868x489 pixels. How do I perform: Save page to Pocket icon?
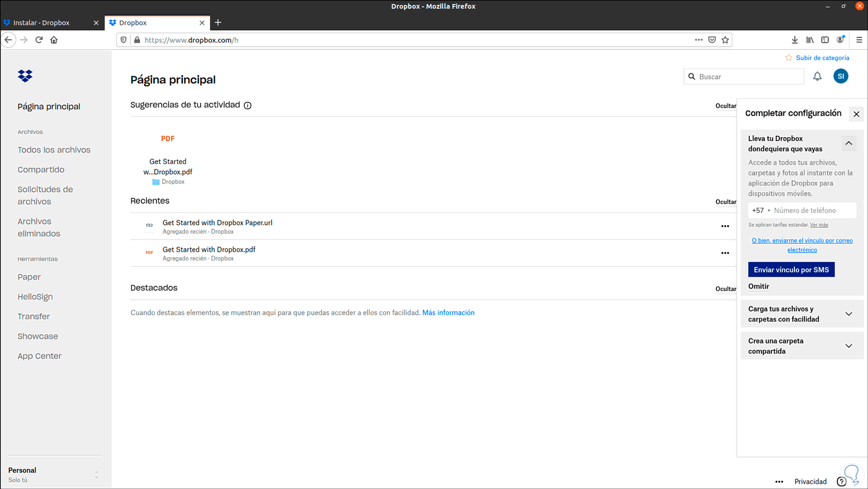tap(712, 40)
